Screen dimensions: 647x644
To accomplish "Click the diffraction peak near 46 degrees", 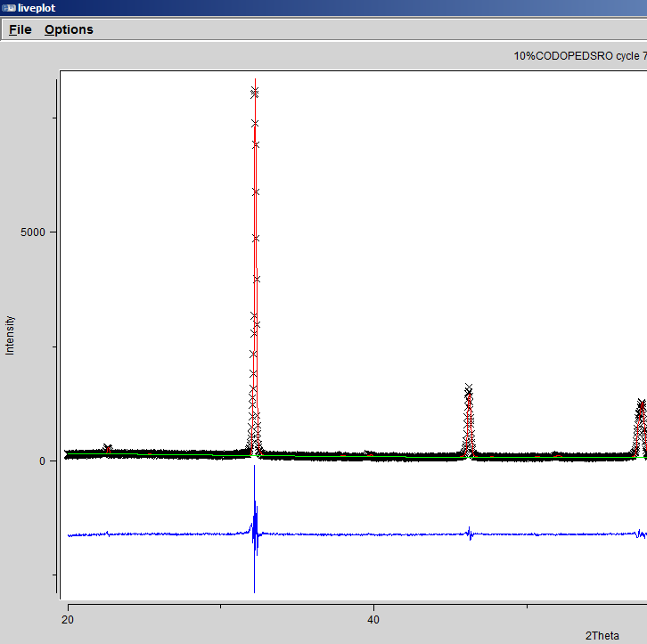I will point(469,420).
